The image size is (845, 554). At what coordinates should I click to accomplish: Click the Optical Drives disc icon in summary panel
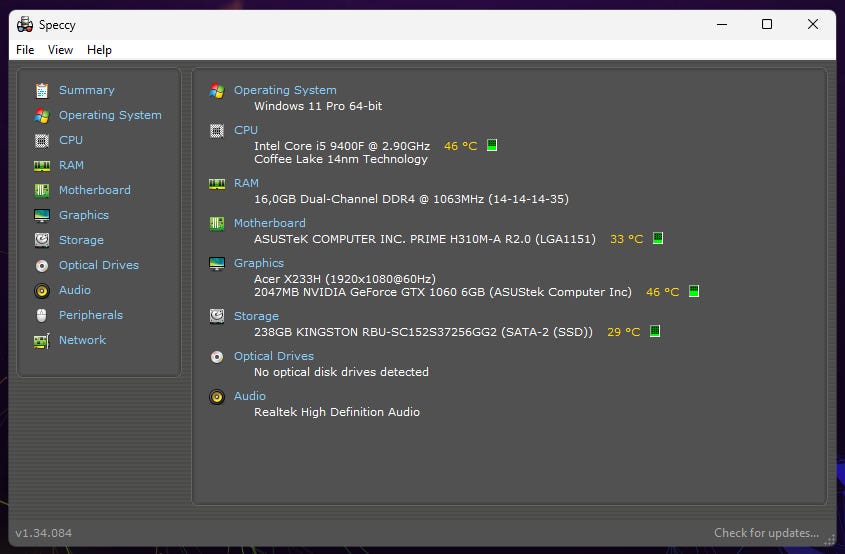217,357
